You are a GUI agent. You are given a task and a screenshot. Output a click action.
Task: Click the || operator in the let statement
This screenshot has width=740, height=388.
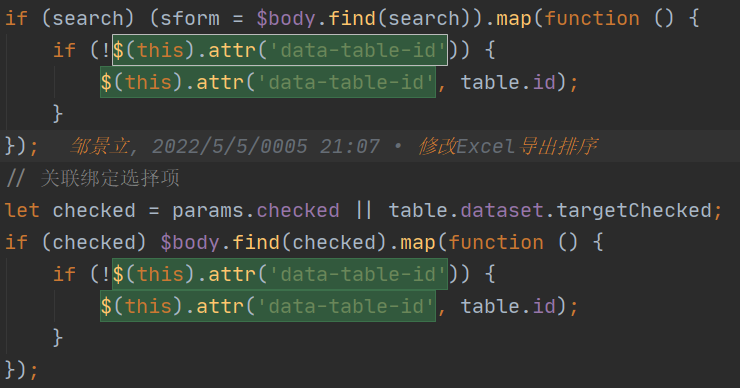[x=364, y=211]
